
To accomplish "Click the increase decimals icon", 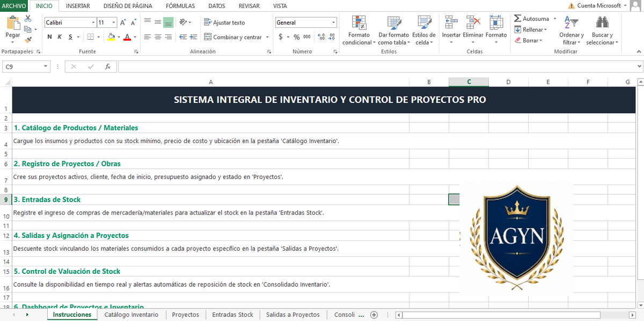I will click(321, 37).
